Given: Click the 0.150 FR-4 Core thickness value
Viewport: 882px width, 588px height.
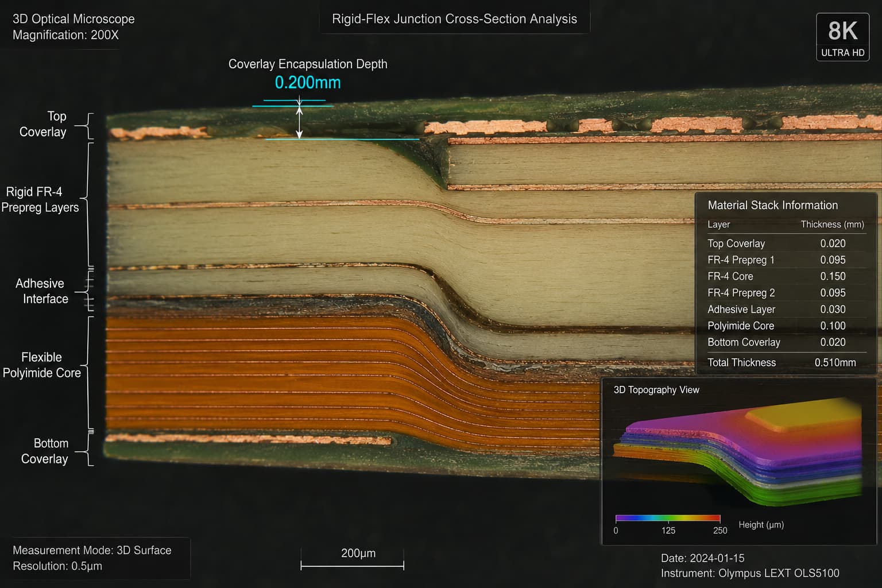Looking at the screenshot, I should 833,276.
